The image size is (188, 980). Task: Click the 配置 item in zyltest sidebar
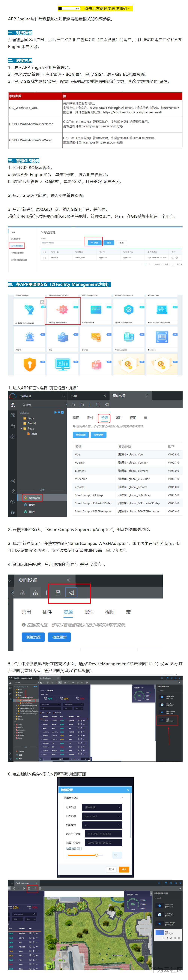tap(30, 505)
